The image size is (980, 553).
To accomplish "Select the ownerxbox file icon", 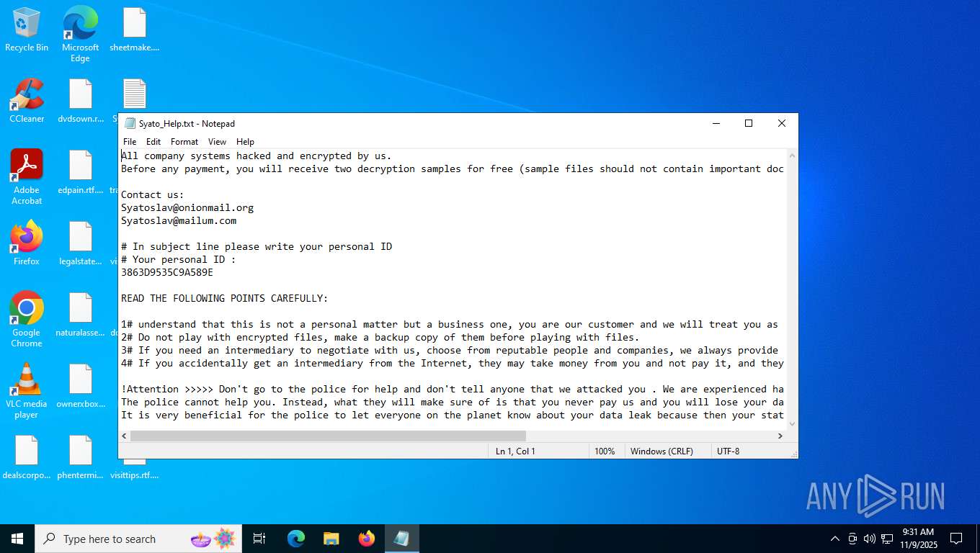I will click(x=81, y=386).
